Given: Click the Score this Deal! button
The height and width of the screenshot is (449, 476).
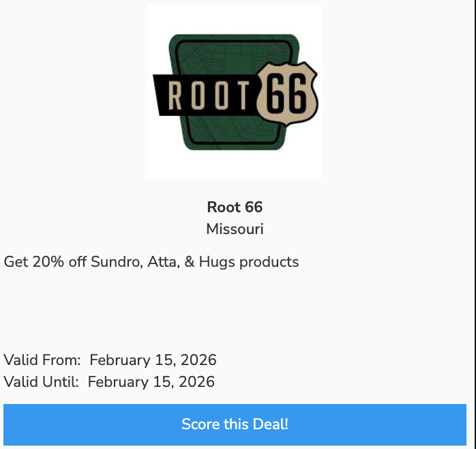Looking at the screenshot, I should (235, 424).
